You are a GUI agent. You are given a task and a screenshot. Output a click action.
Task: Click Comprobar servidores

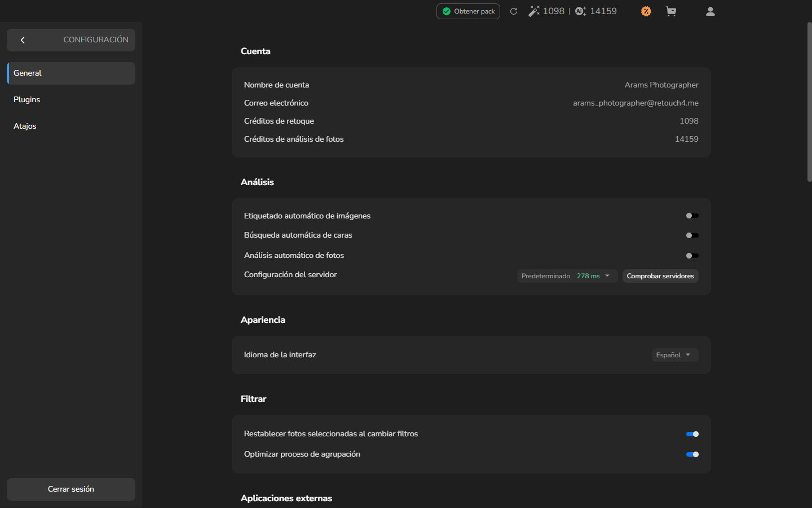coord(660,276)
